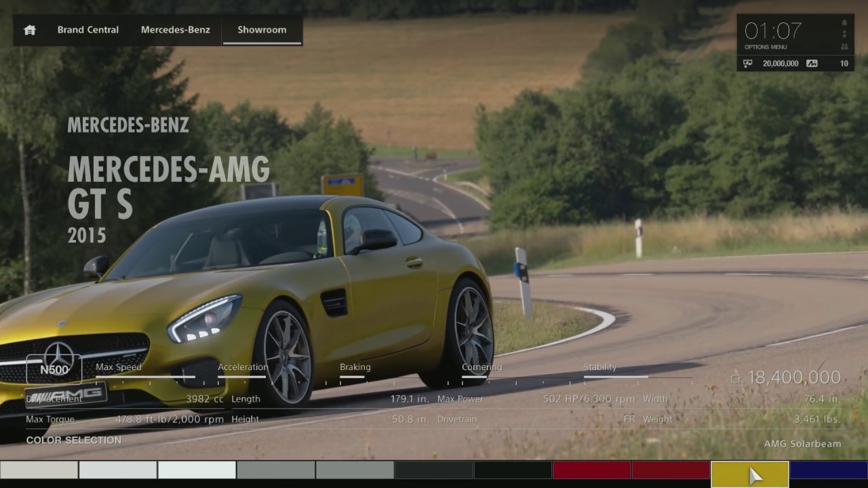Select the charcoal dark gray swatch
This screenshot has width=868, height=488.
[x=433, y=470]
